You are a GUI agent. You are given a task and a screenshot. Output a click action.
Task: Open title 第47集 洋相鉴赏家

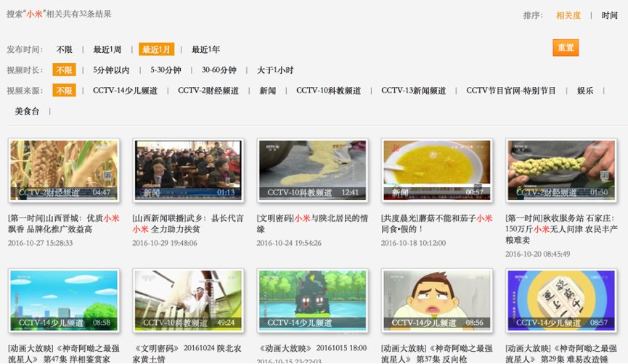(64, 354)
